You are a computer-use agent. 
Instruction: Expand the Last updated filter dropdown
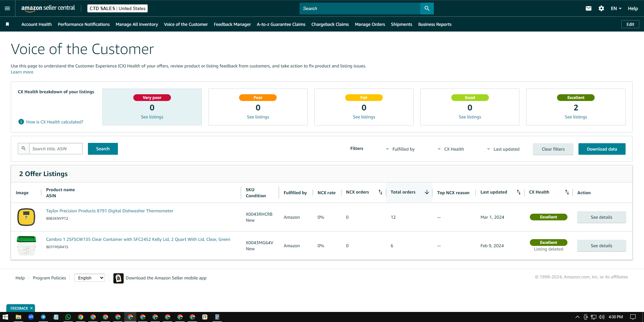click(503, 149)
